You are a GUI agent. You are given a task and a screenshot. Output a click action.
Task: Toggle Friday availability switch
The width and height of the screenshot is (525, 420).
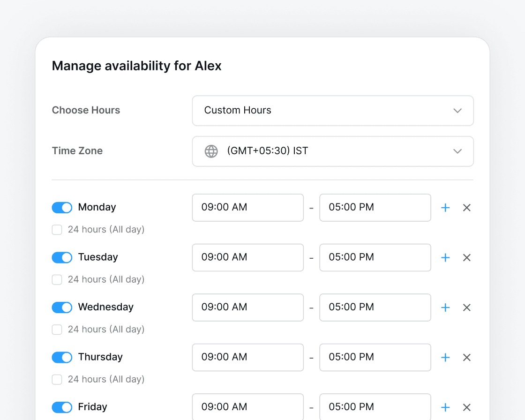pyautogui.click(x=62, y=407)
